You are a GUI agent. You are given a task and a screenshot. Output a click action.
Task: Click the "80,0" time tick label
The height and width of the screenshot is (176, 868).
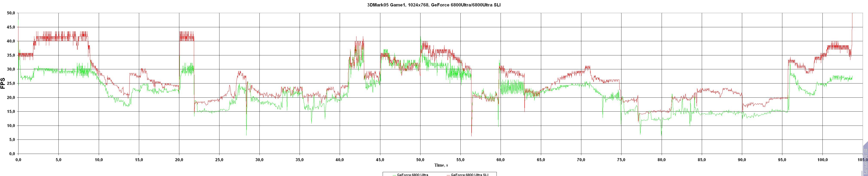661,160
